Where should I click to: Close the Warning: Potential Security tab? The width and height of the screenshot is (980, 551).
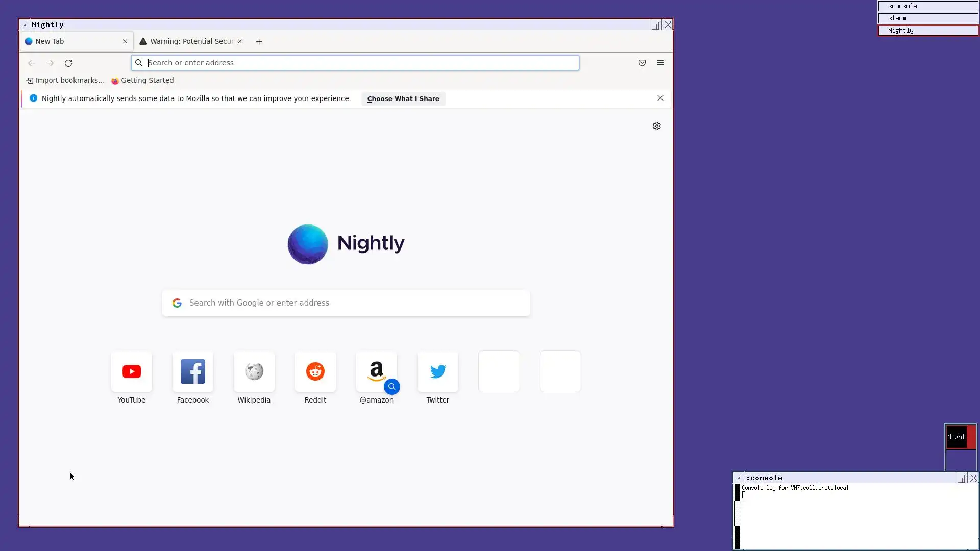(x=240, y=42)
